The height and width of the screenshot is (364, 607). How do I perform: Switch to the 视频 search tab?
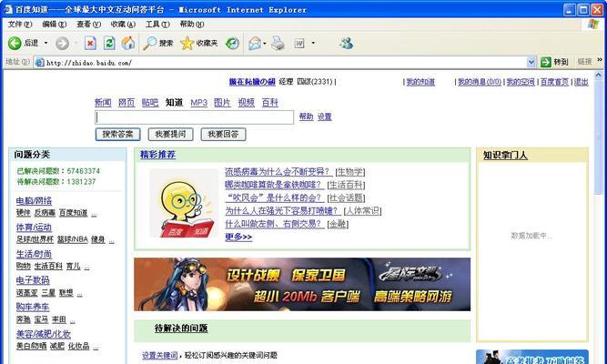pos(247,103)
